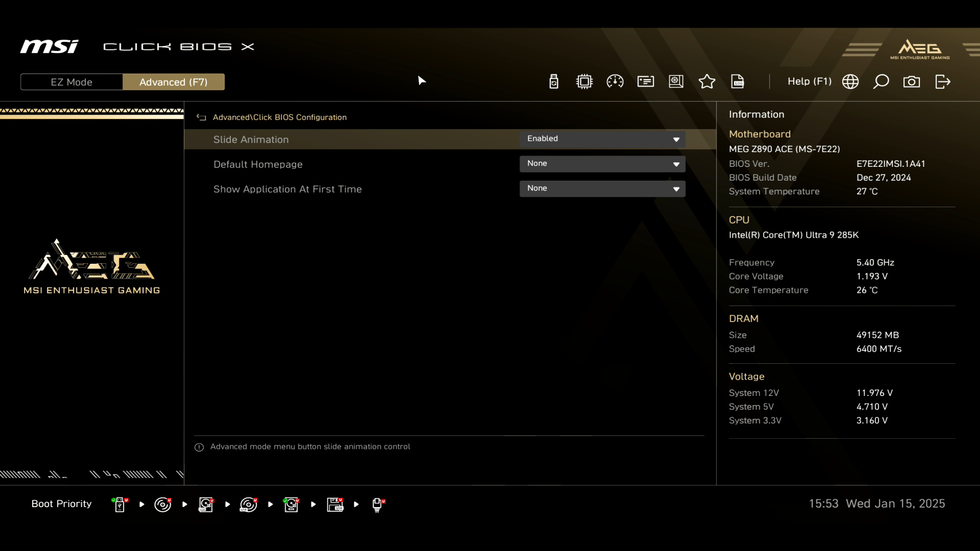Switch to EZ Mode tab
Image resolution: width=980 pixels, height=551 pixels.
(x=71, y=82)
